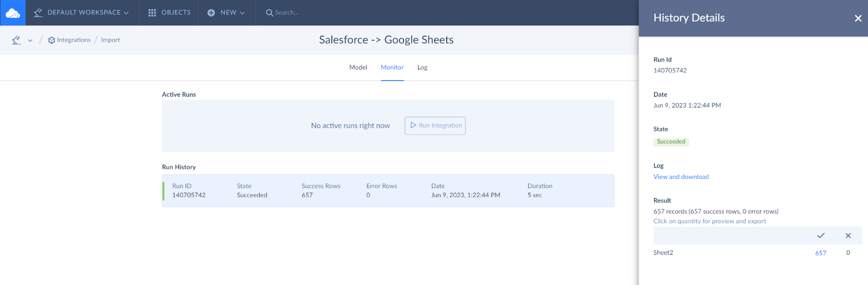Click the breadcrumb workspace icon
The image size is (868, 285).
16,40
